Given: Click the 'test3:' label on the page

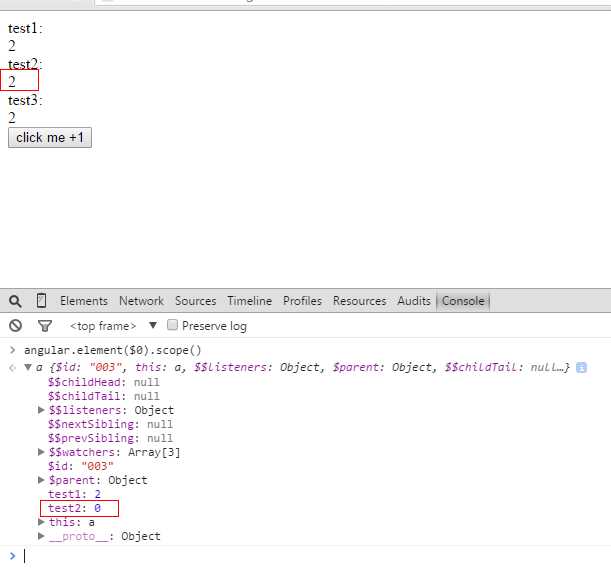Looking at the screenshot, I should (25, 100).
